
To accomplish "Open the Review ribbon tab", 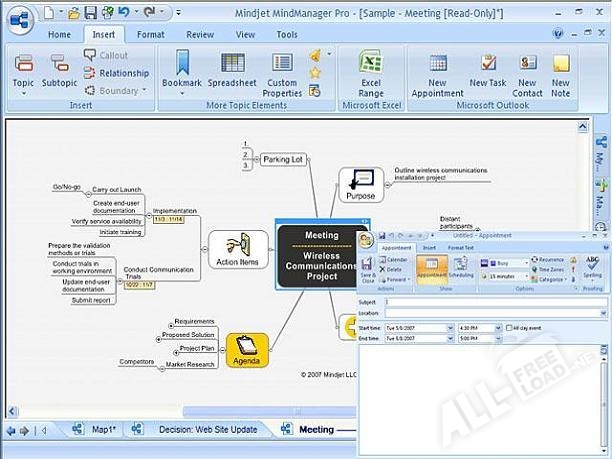I will point(200,34).
